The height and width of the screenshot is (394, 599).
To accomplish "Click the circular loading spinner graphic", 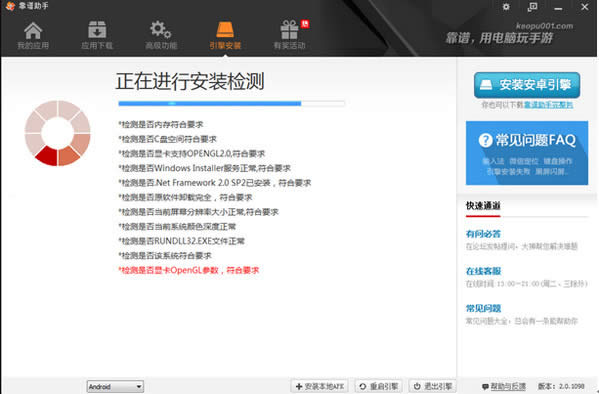I will 57,133.
